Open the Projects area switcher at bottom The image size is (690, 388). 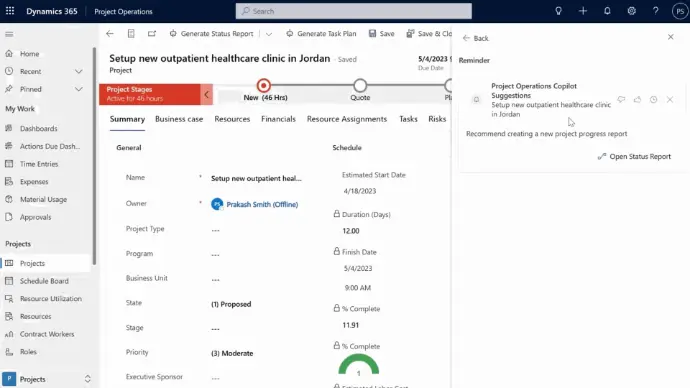pos(47,379)
